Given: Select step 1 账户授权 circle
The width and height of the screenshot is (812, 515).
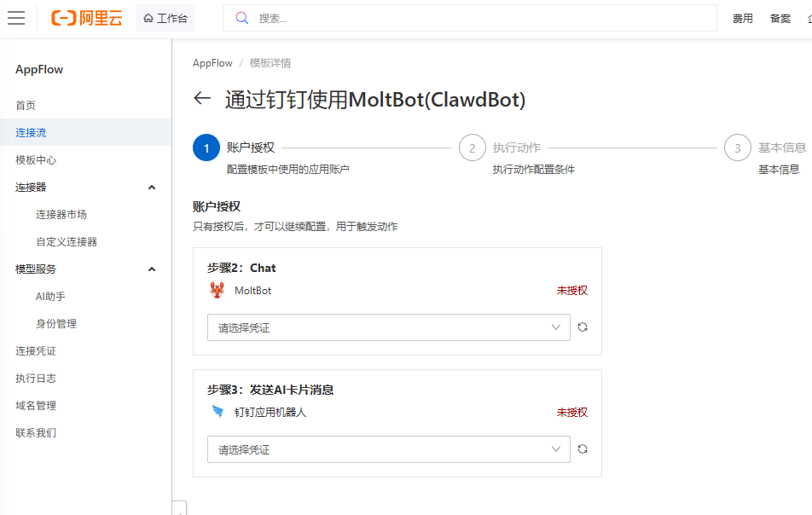Looking at the screenshot, I should click(x=206, y=148).
